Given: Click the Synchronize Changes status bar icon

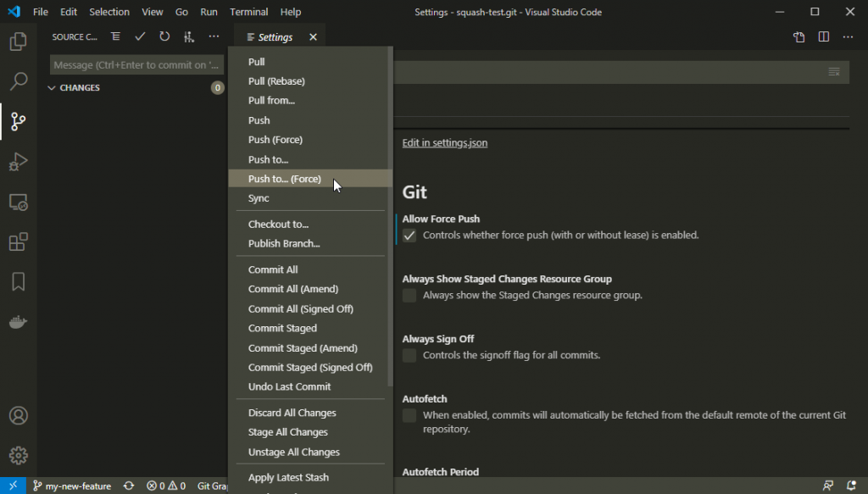Looking at the screenshot, I should click(129, 486).
